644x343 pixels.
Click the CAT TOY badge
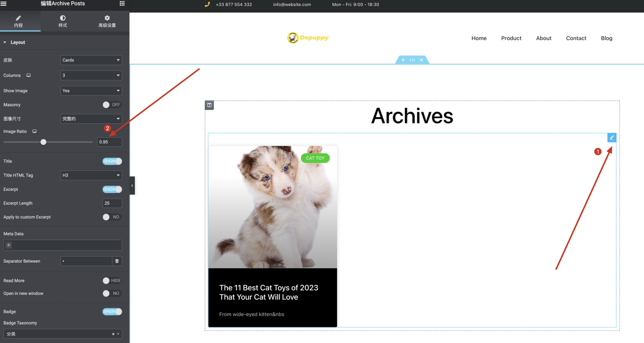point(315,158)
